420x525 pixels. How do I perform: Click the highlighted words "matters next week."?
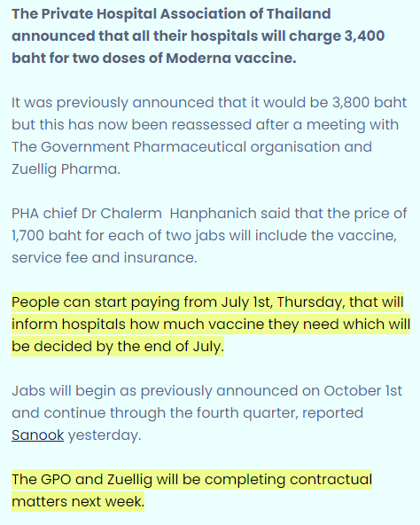(78, 502)
